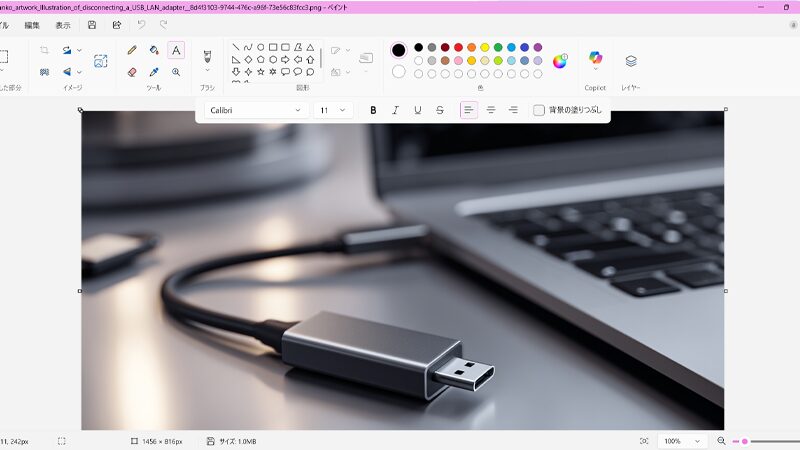The image size is (800, 450).
Task: Select the Magnifier tool
Action: point(176,72)
